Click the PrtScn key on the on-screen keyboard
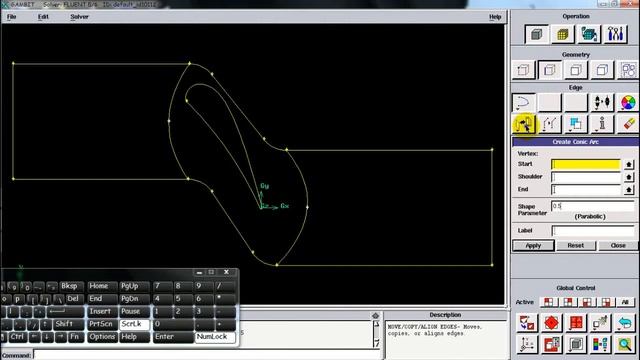Image resolution: width=640 pixels, height=360 pixels. pyautogui.click(x=102, y=324)
